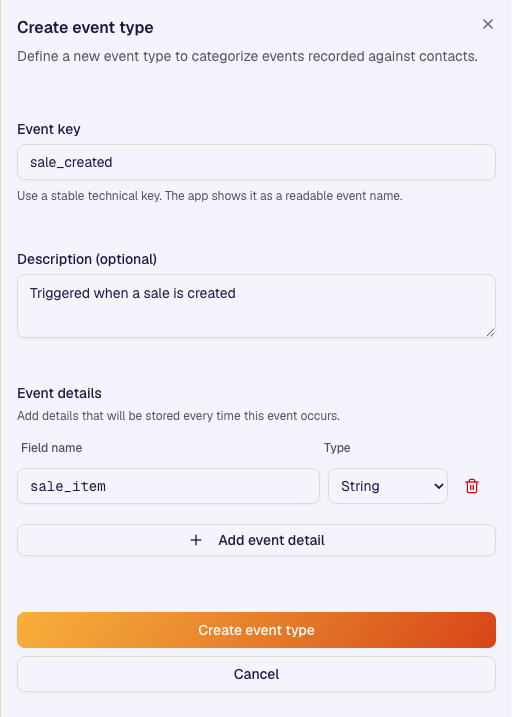Cancel creating the event type
The height and width of the screenshot is (717, 512).
[256, 674]
